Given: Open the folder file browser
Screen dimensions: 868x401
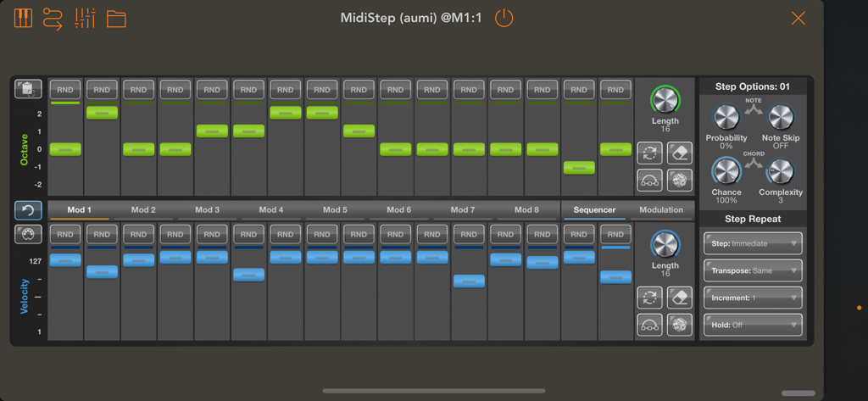Looking at the screenshot, I should 116,19.
